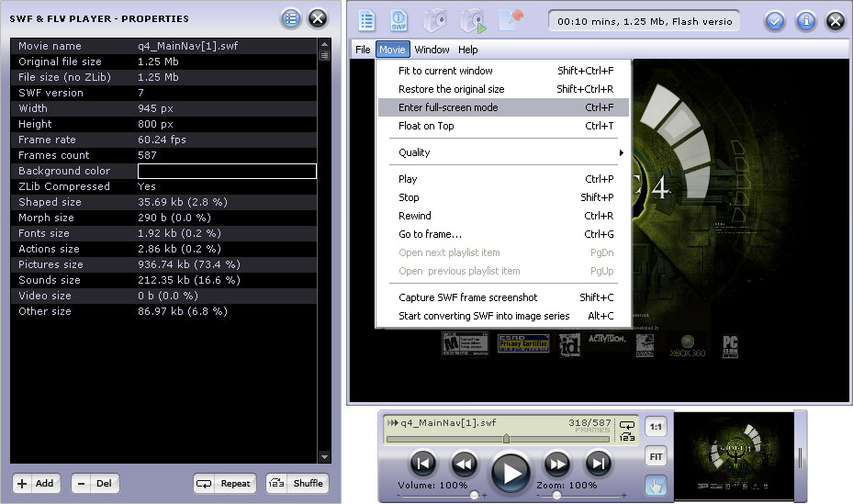
Task: Click the Movie menu title
Action: click(392, 50)
